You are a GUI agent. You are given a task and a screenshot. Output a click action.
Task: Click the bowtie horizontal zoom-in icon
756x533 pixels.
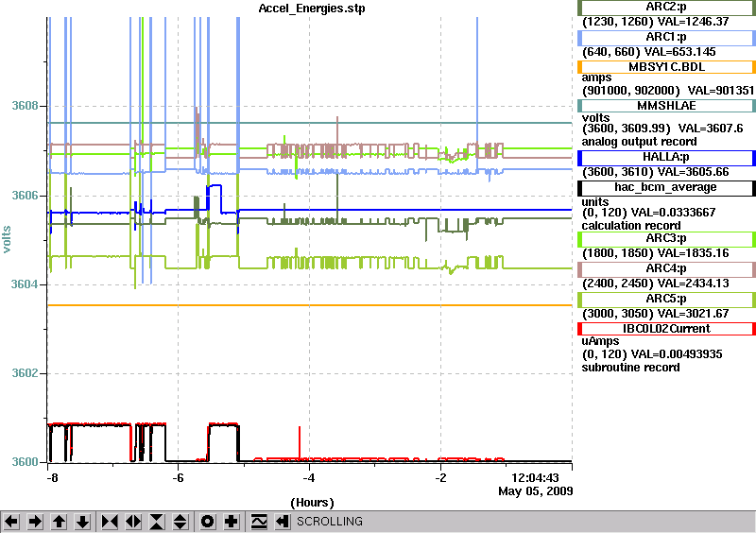pos(110,522)
